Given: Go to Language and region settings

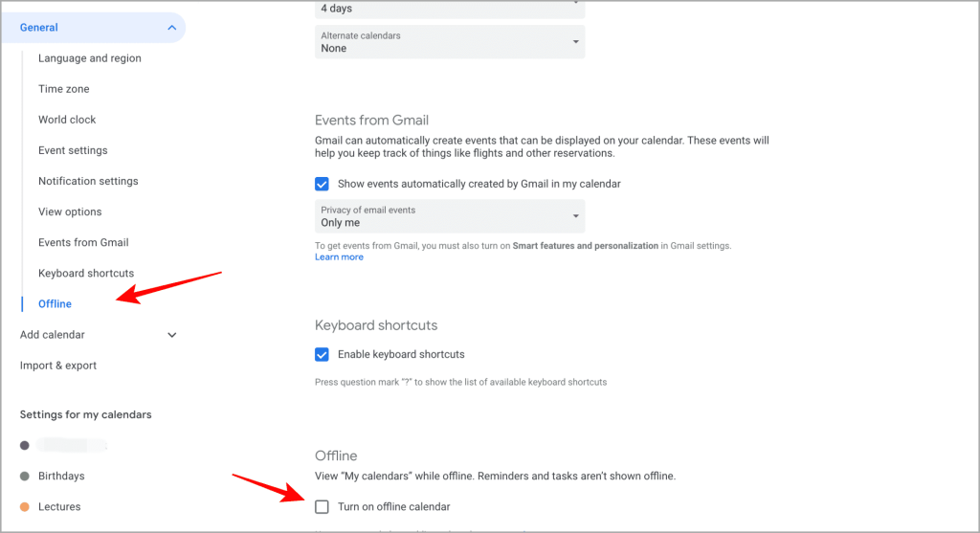Looking at the screenshot, I should tap(89, 58).
